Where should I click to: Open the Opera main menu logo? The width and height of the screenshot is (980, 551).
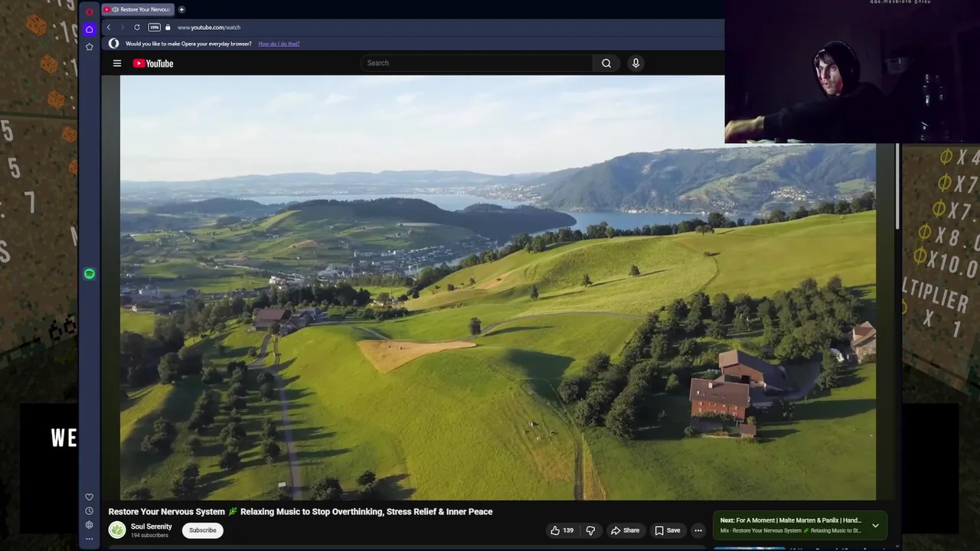tap(90, 11)
